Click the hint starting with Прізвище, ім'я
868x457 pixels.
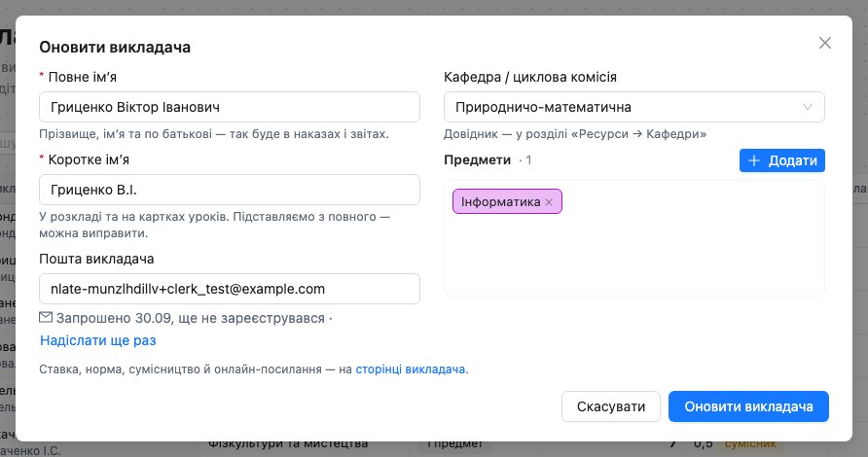coord(214,134)
